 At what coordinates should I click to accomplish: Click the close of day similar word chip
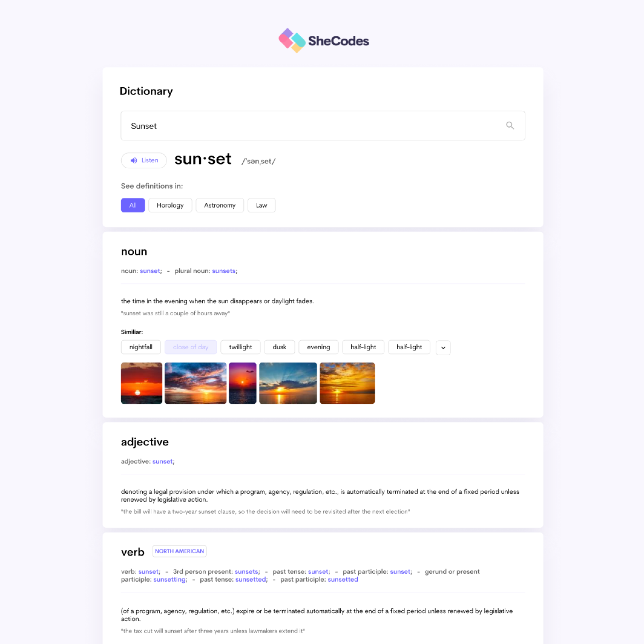[x=191, y=347]
